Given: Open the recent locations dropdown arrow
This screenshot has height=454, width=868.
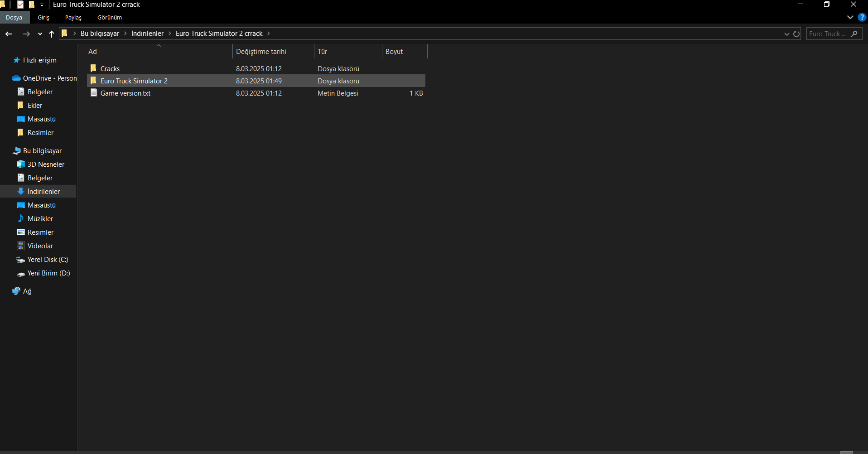Looking at the screenshot, I should tap(40, 34).
